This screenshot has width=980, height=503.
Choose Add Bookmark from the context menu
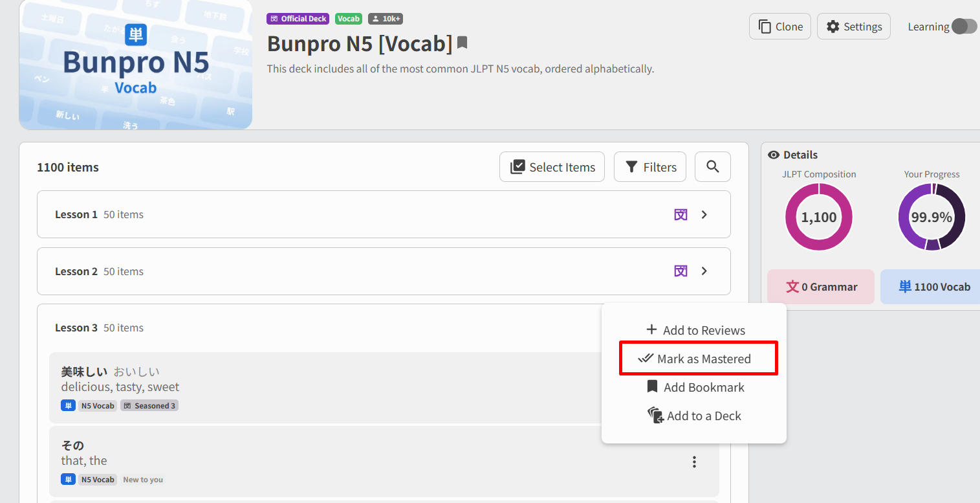[x=694, y=387]
